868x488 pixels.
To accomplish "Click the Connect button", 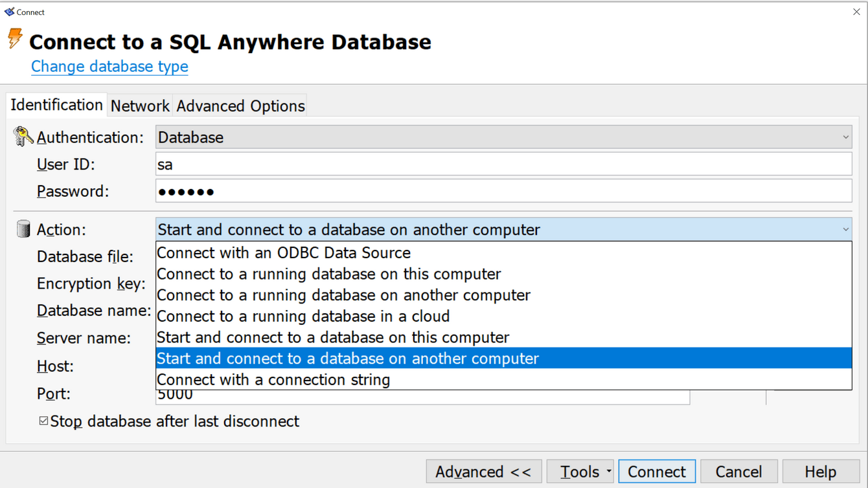I will [x=657, y=472].
